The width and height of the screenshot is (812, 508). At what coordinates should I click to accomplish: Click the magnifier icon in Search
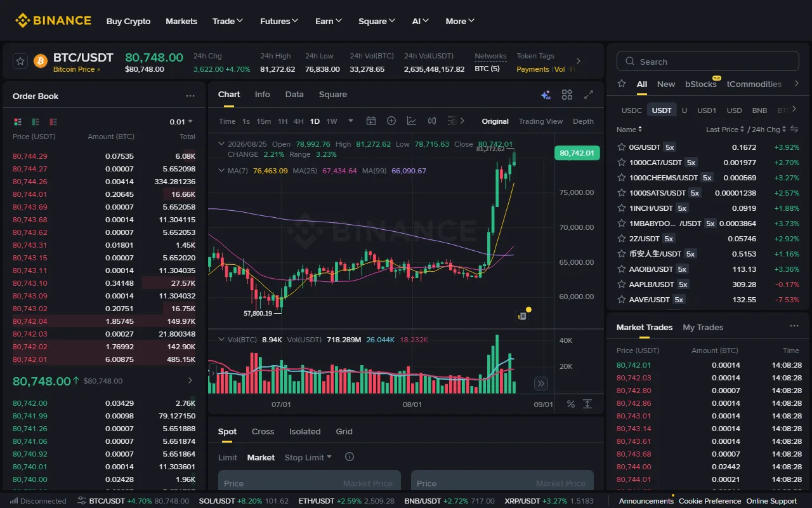pyautogui.click(x=630, y=62)
